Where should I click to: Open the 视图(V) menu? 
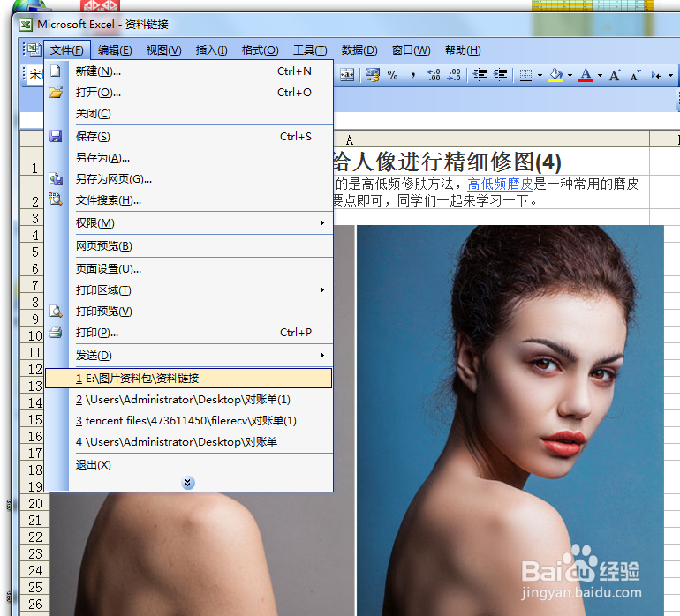coord(163,50)
